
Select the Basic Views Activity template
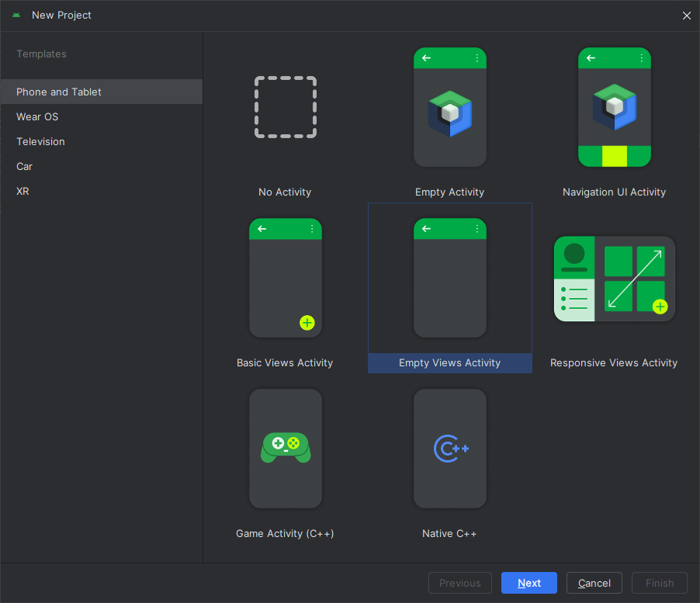click(x=286, y=278)
